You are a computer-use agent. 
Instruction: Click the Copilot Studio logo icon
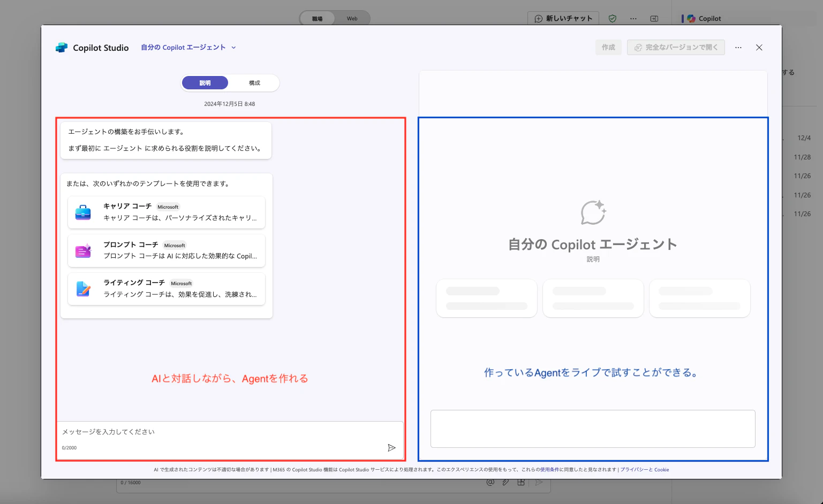coord(62,48)
